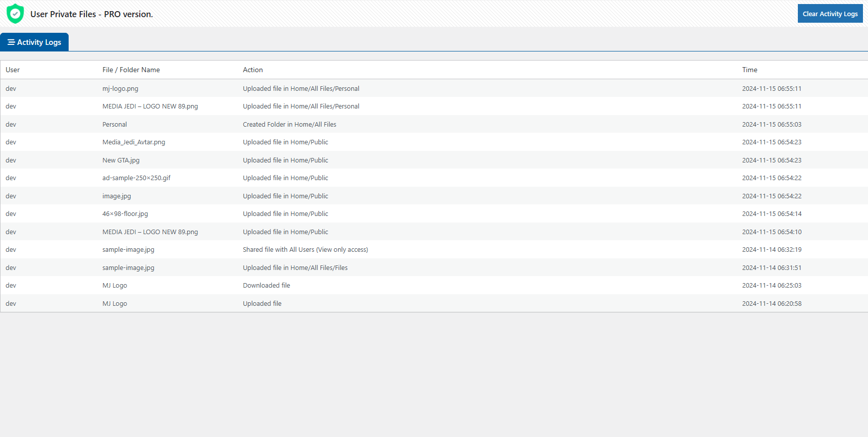Select the Media_Jedi_Avtar.png file name
This screenshot has height=437, width=868.
134,142
